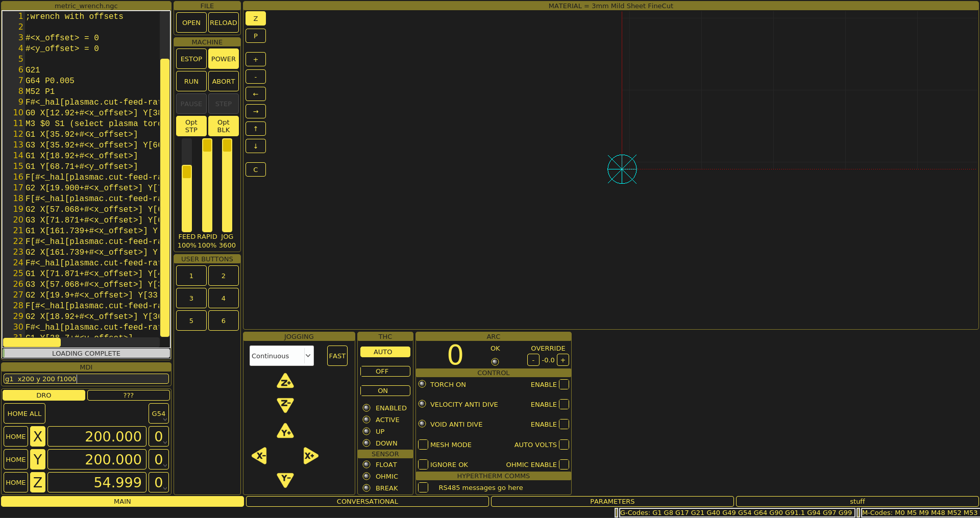Enable the MESH MODE checkbox

coord(423,445)
